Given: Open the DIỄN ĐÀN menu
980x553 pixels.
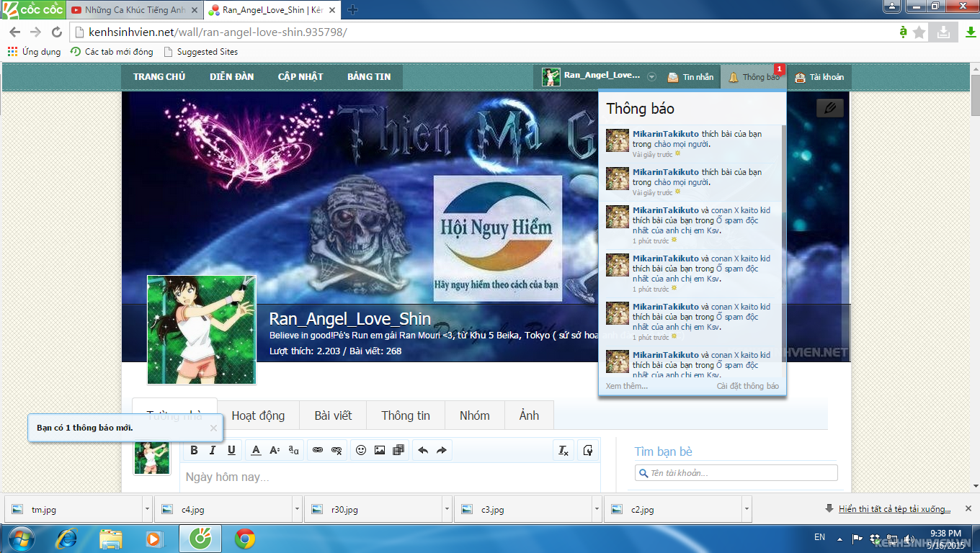Looking at the screenshot, I should tap(232, 77).
